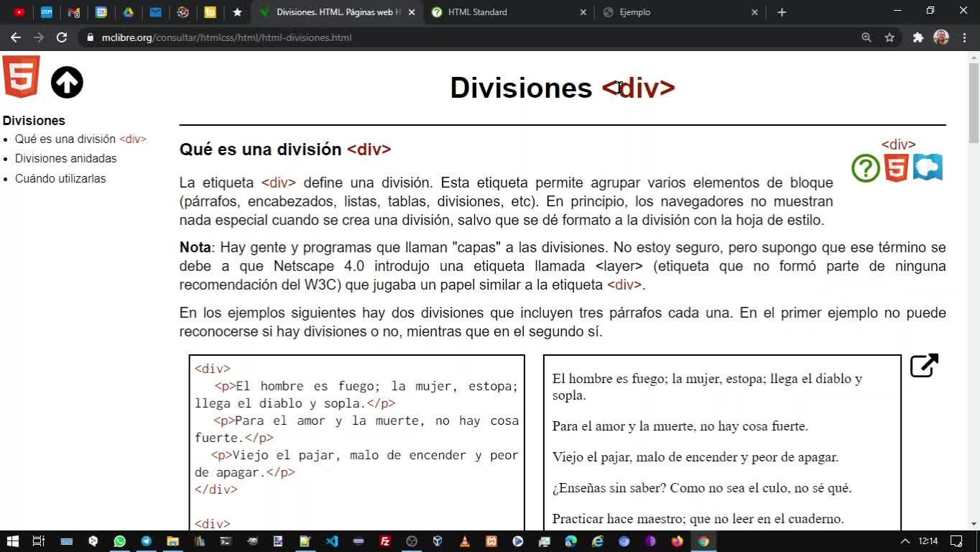Go to 'Divisiones anidadas' sidebar link
980x552 pixels.
click(65, 159)
